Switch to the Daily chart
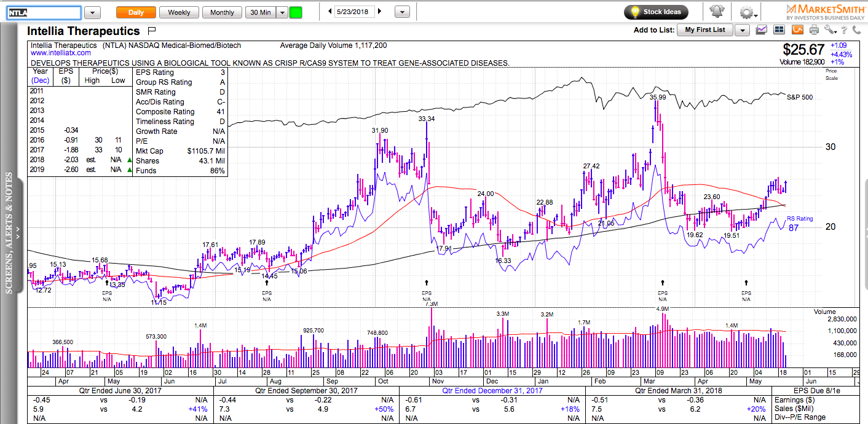This screenshot has width=868, height=424. pyautogui.click(x=136, y=12)
